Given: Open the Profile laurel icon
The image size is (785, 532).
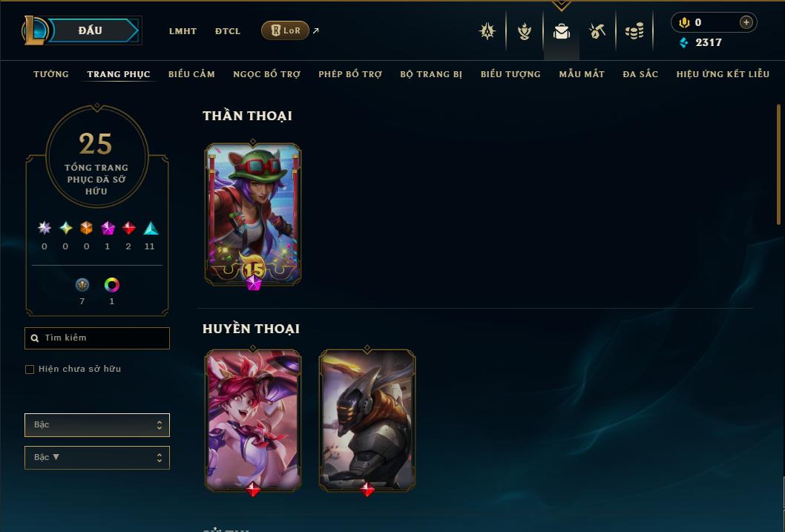Looking at the screenshot, I should [x=524, y=31].
